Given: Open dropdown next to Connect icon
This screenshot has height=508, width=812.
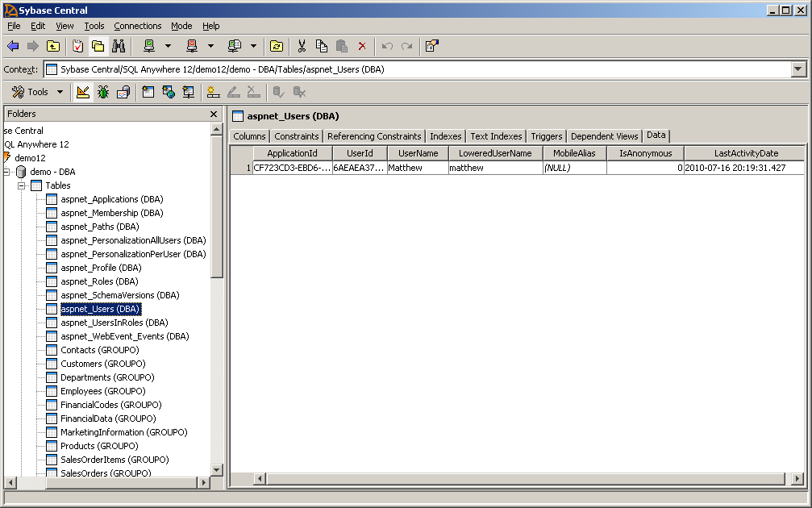Looking at the screenshot, I should (168, 46).
